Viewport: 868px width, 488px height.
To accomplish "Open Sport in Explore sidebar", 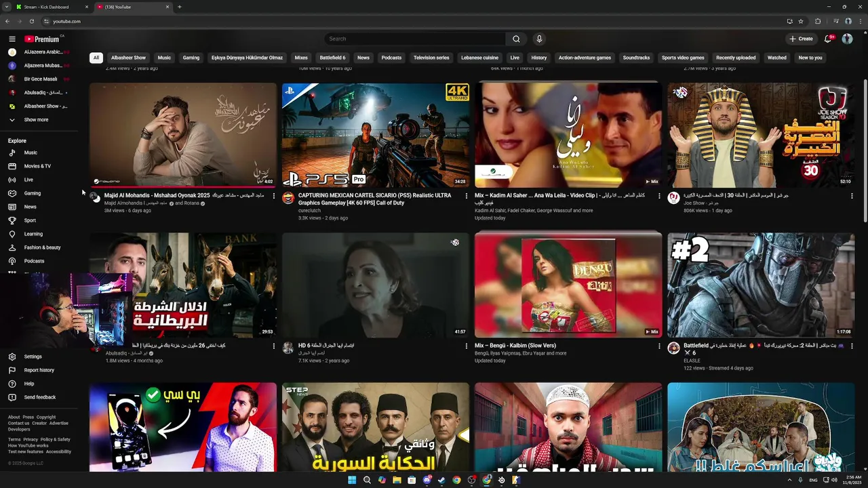I will [30, 220].
